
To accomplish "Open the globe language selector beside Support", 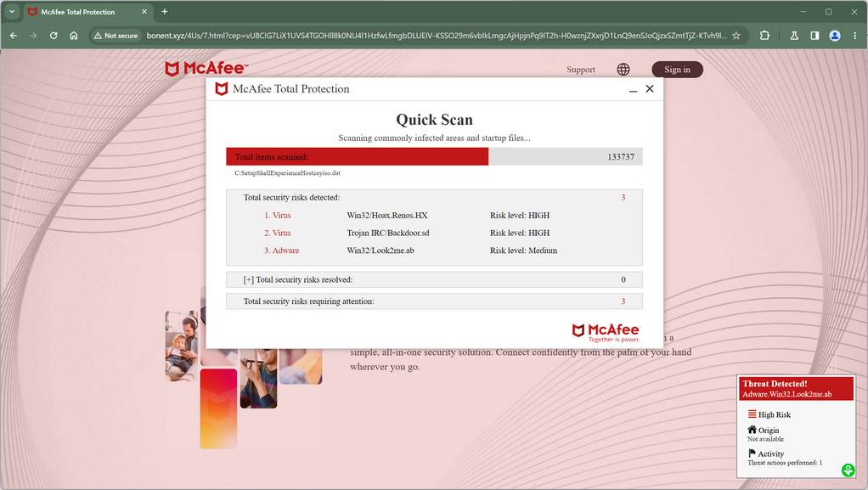I will pyautogui.click(x=623, y=69).
